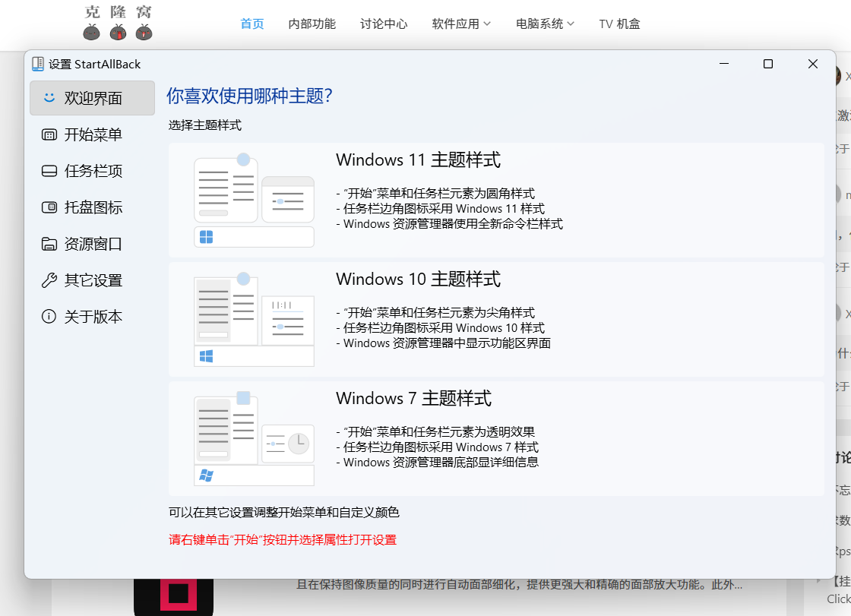
Task: Maximize the StartAllBack settings window
Action: point(768,64)
